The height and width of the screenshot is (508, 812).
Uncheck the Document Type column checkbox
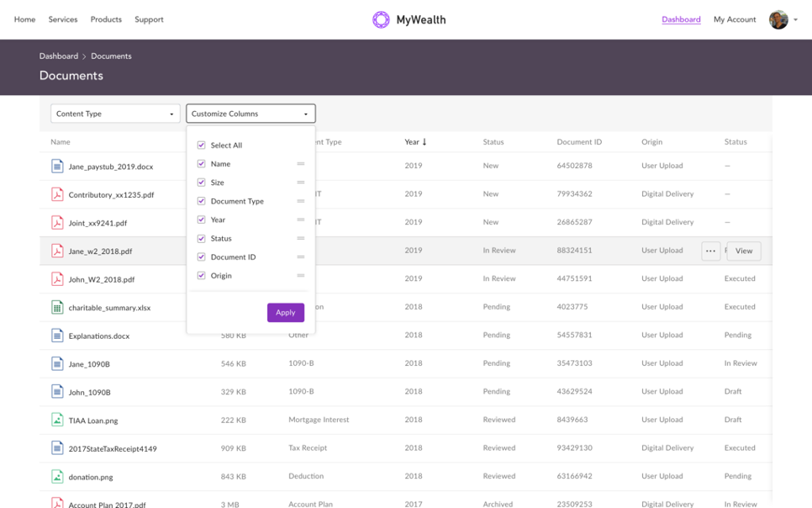[x=202, y=201]
